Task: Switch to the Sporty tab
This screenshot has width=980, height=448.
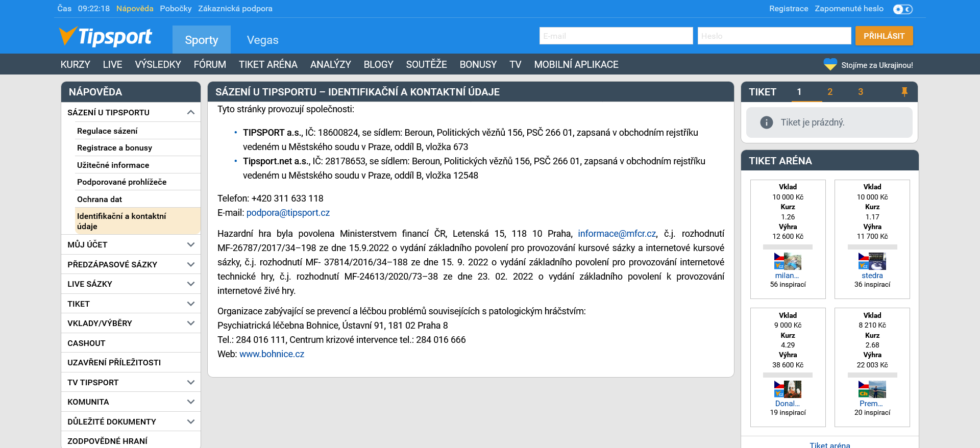Action: pyautogui.click(x=202, y=40)
